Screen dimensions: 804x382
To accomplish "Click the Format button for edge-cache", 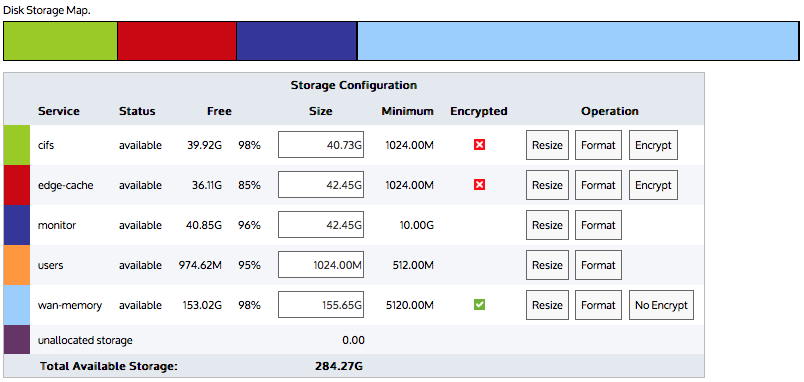I will pyautogui.click(x=598, y=185).
